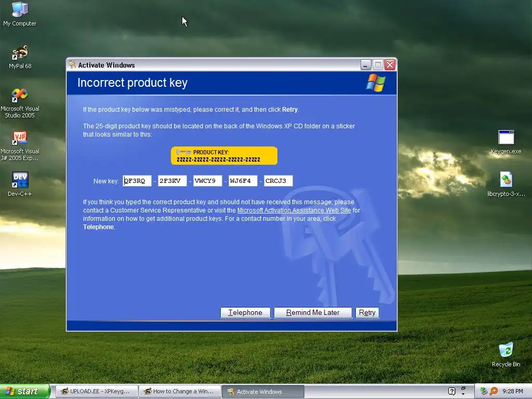The image size is (532, 399).
Task: Open the Microsoft Activation Assistance Web Site link
Action: pyautogui.click(x=294, y=210)
